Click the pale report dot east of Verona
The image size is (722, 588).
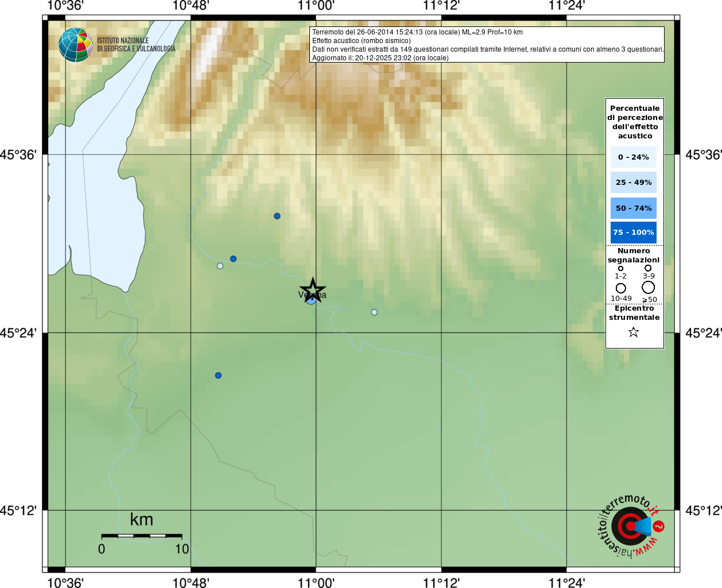(374, 312)
